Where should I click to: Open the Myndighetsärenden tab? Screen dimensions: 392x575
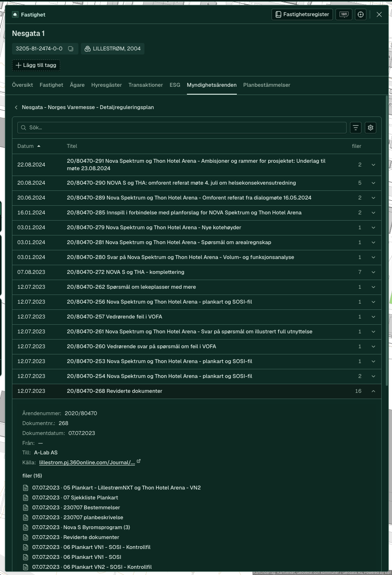[212, 85]
